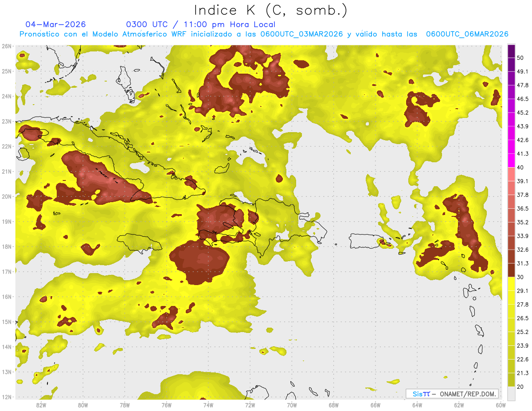Click the "19N" latitude label
This screenshot has height=411, width=532.
click(x=7, y=222)
